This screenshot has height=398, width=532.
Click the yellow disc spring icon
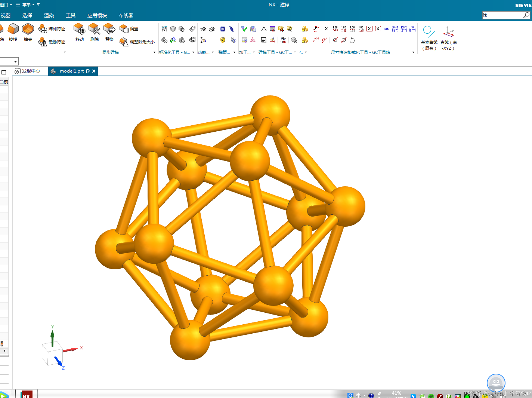coord(223,40)
